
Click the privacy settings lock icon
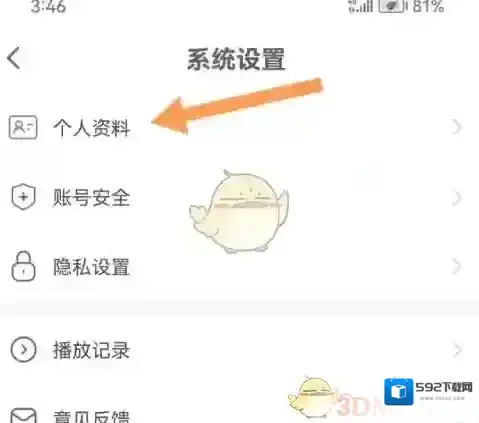(23, 266)
